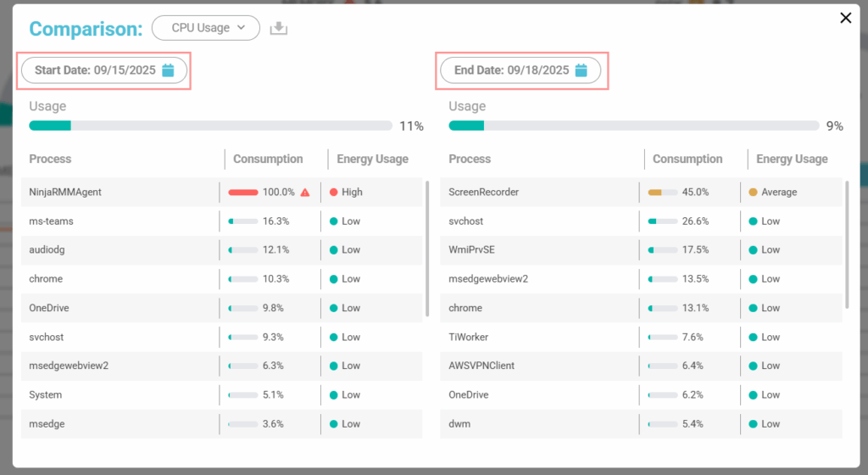Select the NinjaRMMAgent process row
This screenshot has height=475, width=868.
click(x=119, y=193)
